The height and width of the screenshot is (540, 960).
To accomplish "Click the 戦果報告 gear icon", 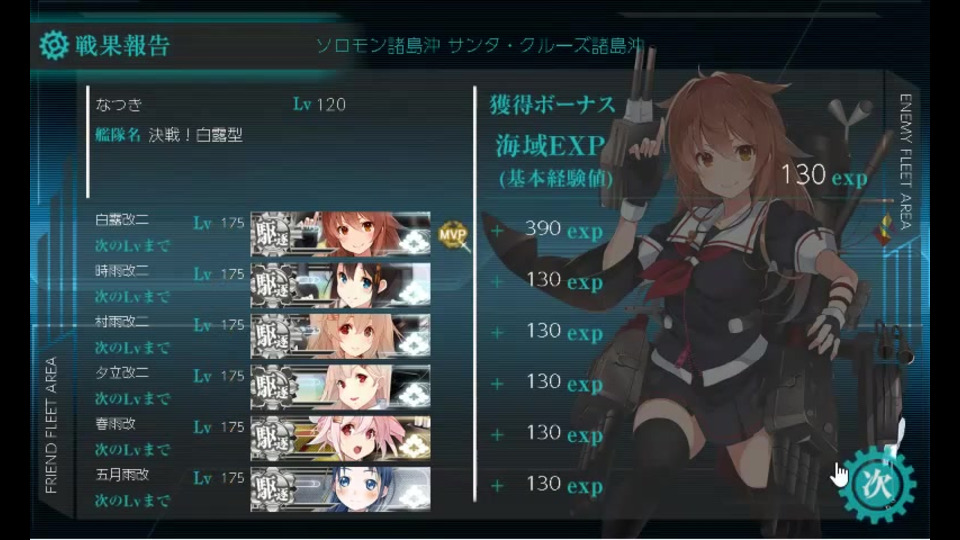I will 53,45.
